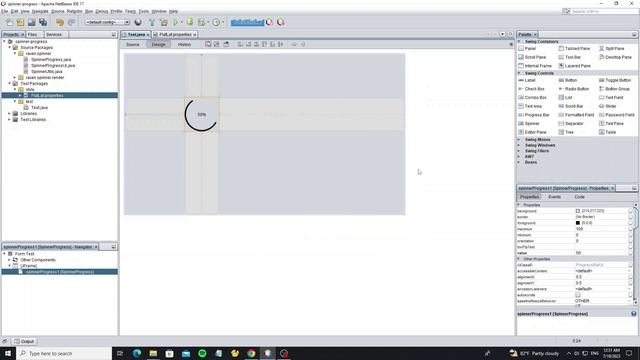Select the Slider component in Palette
Viewport: 640px width, 360px height.
[x=608, y=106]
